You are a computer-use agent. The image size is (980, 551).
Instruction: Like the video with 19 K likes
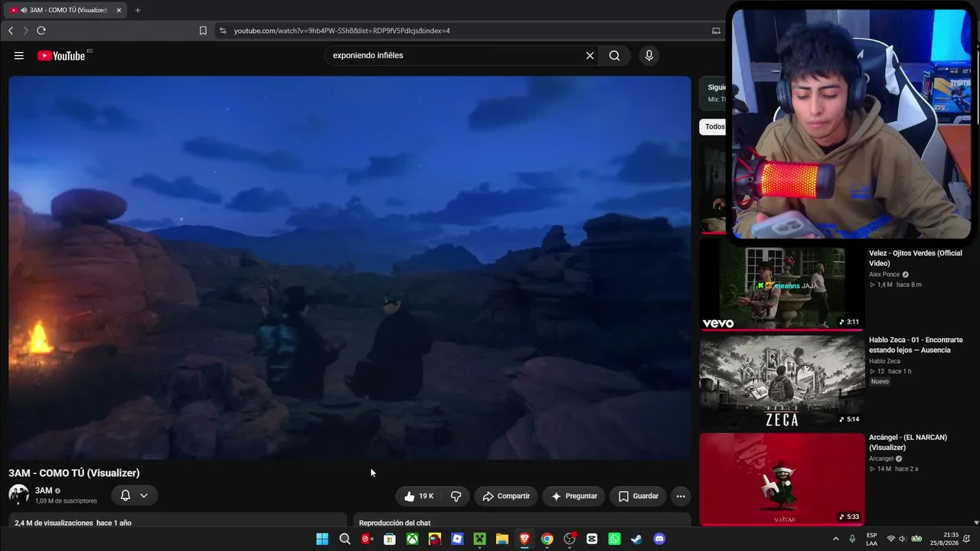[x=419, y=496]
